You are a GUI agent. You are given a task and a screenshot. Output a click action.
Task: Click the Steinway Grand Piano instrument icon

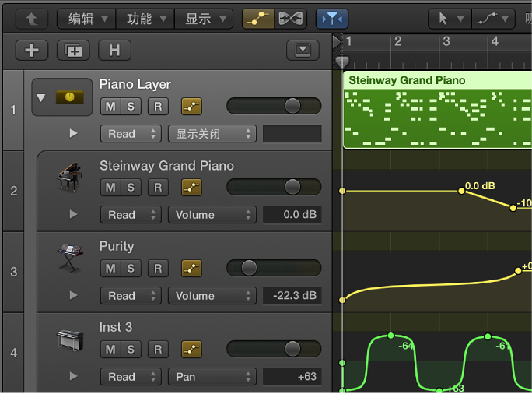click(69, 178)
